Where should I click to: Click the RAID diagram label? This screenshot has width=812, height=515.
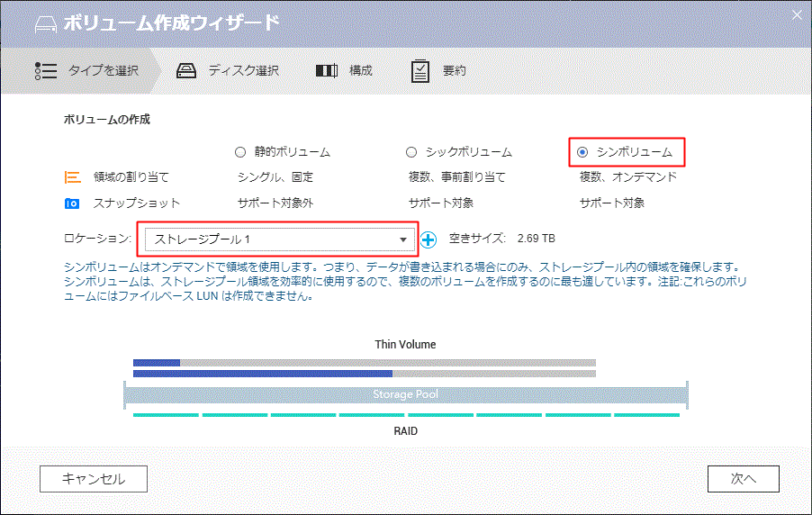pyautogui.click(x=405, y=431)
